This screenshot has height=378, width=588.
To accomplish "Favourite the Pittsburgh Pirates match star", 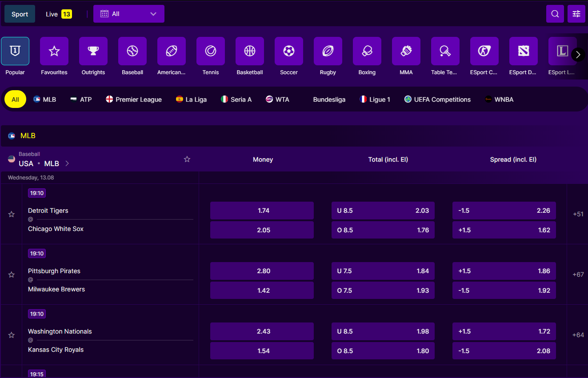I will (x=12, y=275).
